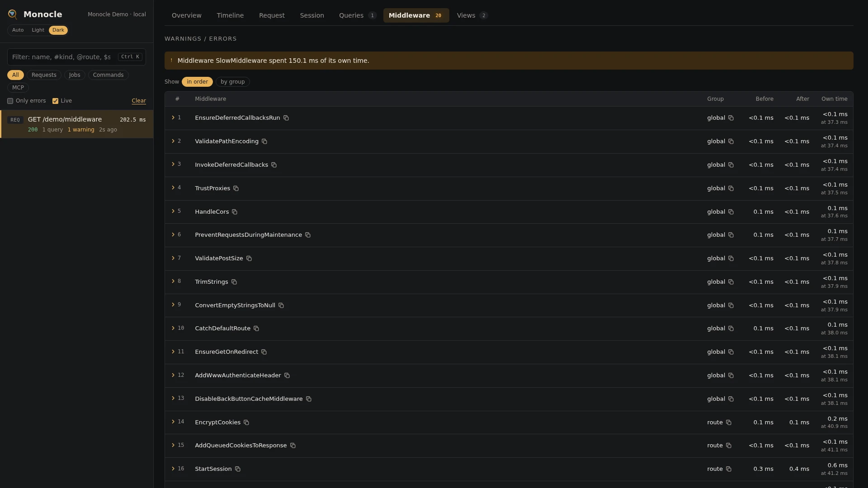Copy the TrustProxies middleware name
This screenshot has width=868, height=488.
click(236, 188)
